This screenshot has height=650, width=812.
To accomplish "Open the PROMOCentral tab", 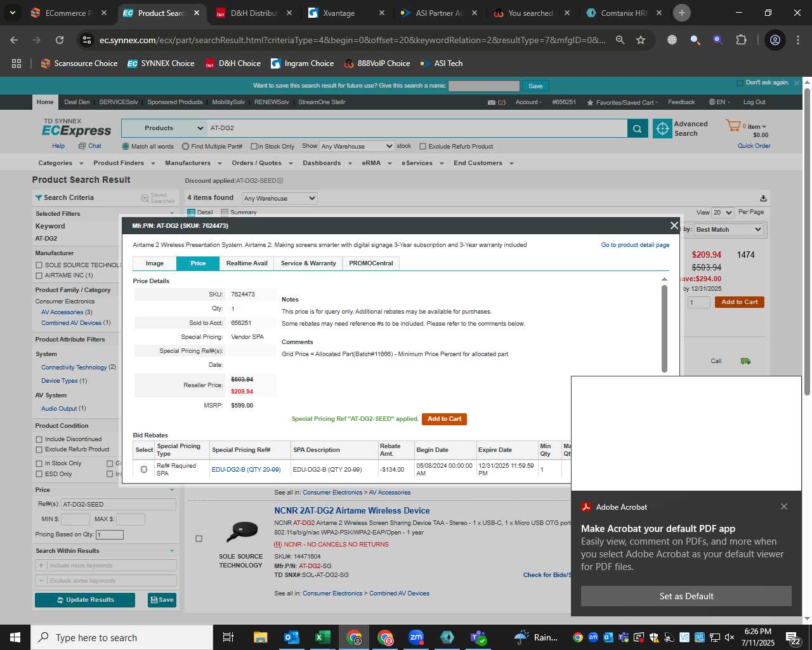I will click(x=371, y=263).
